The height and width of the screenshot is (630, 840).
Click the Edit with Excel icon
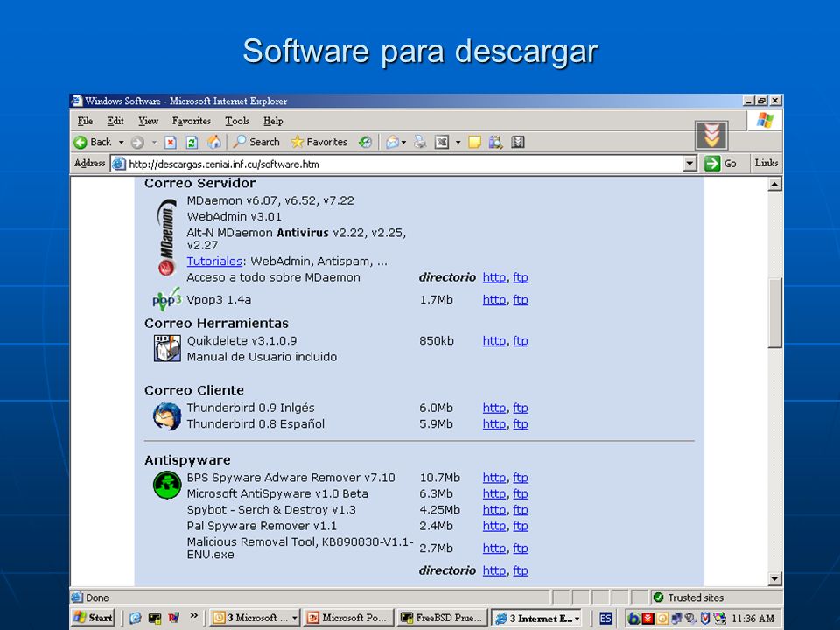click(x=441, y=142)
